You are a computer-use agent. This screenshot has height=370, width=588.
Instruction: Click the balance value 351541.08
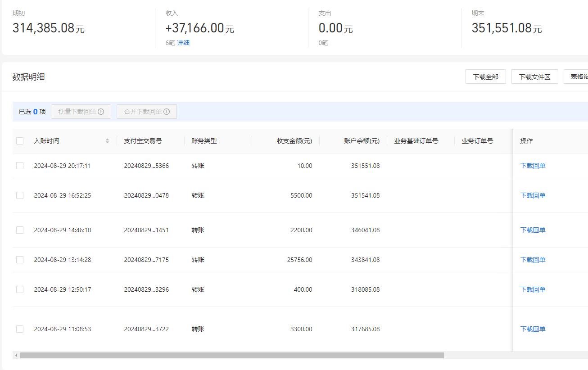coord(365,195)
